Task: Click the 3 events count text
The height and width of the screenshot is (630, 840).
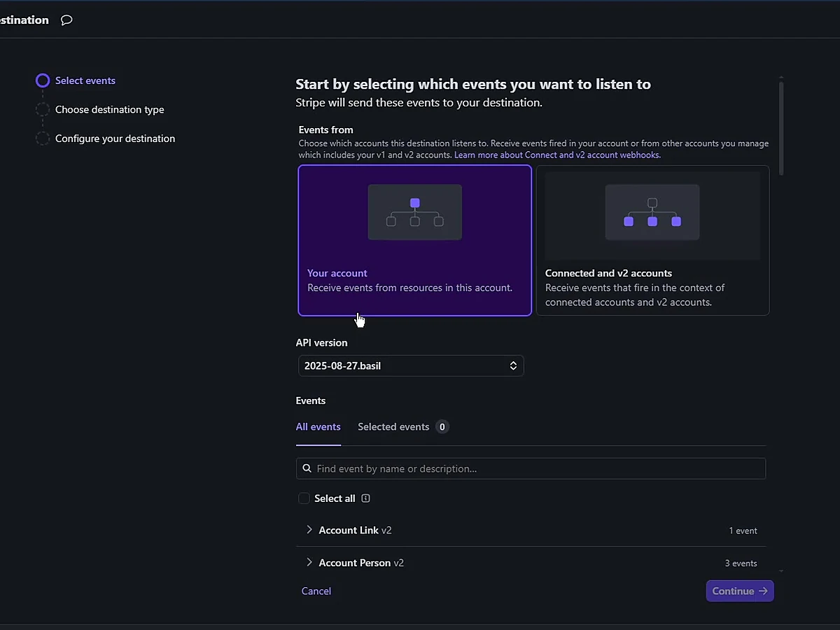Action: (741, 563)
